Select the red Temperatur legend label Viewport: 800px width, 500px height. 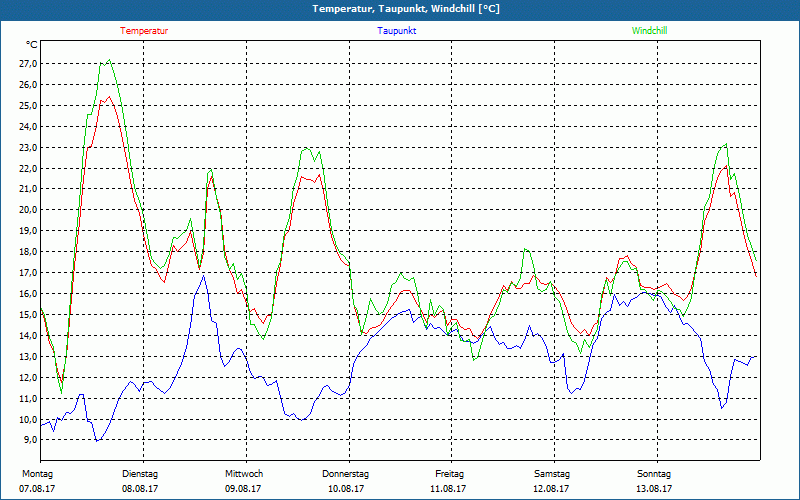[144, 31]
